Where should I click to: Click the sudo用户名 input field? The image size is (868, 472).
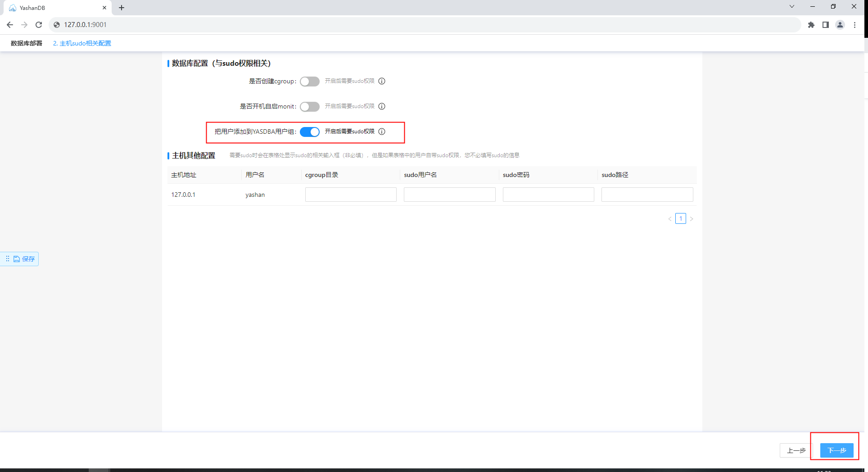tap(450, 195)
